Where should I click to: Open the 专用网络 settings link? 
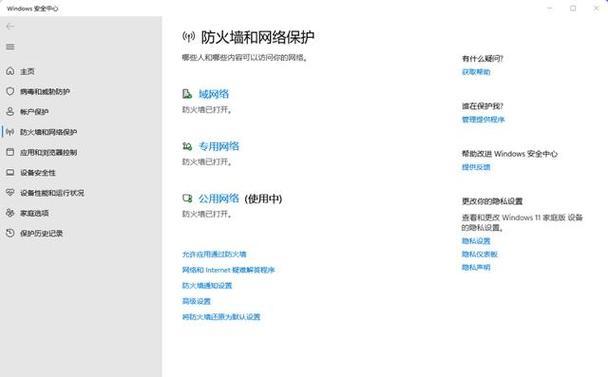tap(219, 146)
